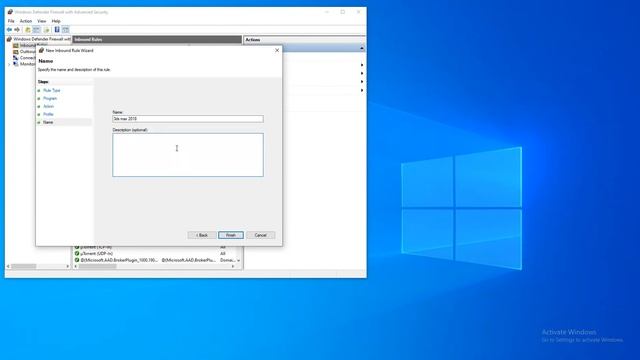Click the rules list horizontal scrollbar thumb
The width and height of the screenshot is (640, 360).
[x=97, y=266]
